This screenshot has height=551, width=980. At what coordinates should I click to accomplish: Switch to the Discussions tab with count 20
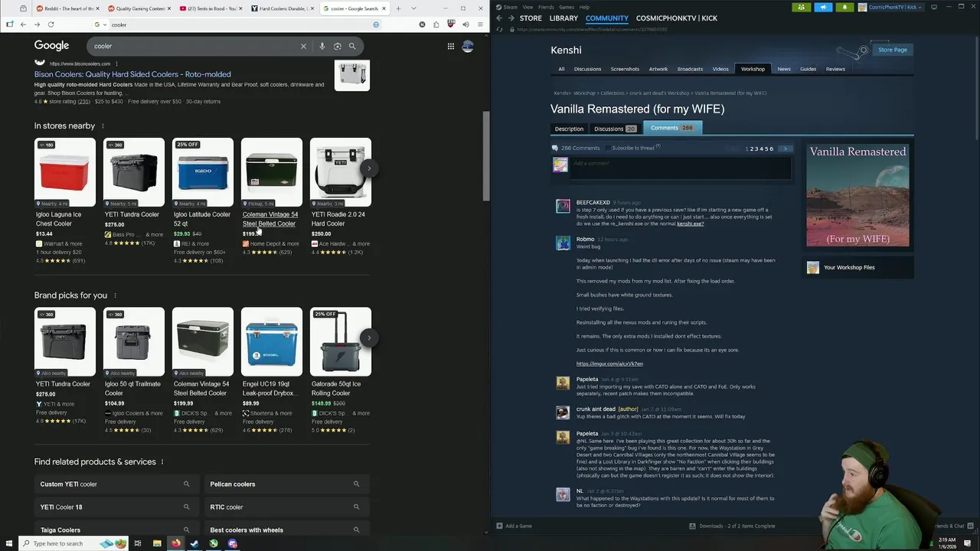tap(615, 129)
